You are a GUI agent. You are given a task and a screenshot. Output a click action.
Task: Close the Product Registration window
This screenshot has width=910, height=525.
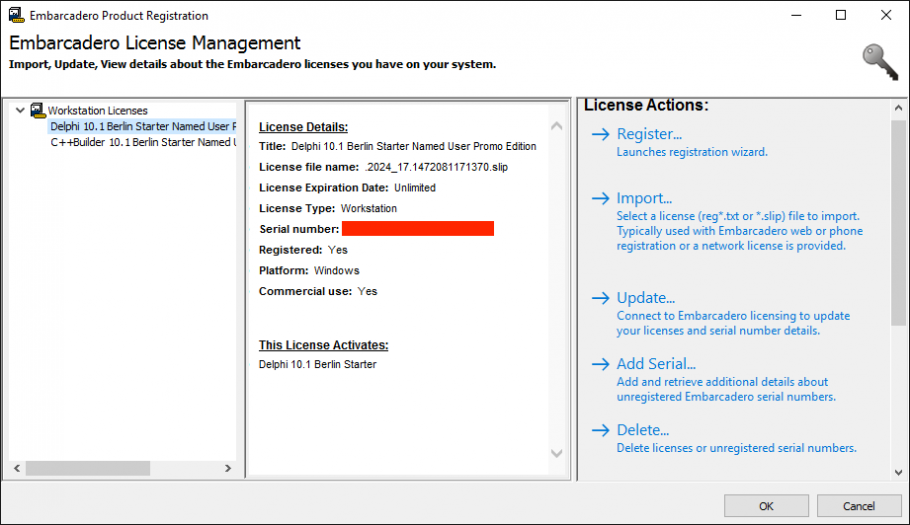click(x=886, y=15)
